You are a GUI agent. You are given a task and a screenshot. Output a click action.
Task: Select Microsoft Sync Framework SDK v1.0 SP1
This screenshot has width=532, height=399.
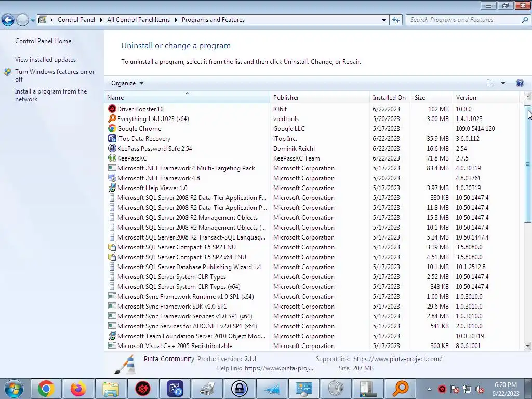312,307
